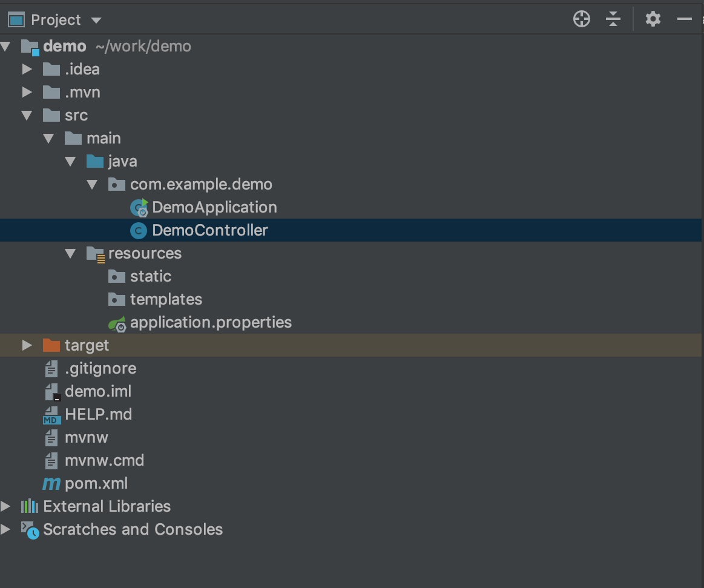704x588 pixels.
Task: Select the templates folder
Action: [x=166, y=300]
